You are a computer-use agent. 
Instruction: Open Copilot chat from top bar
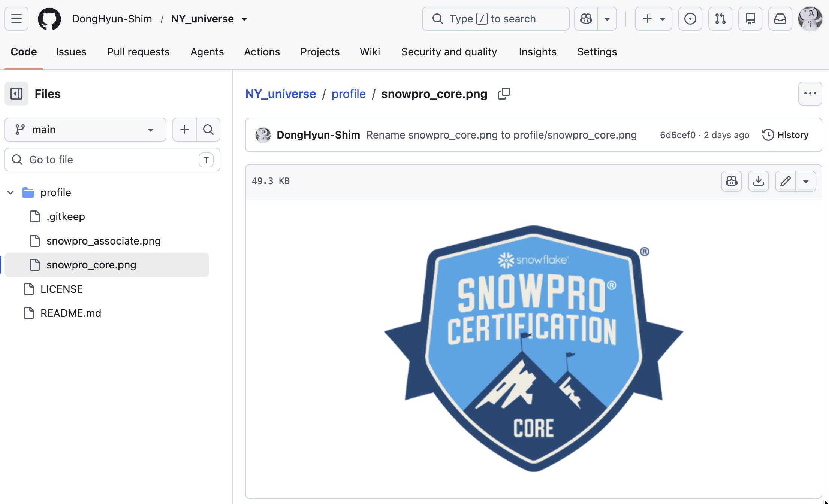click(586, 19)
